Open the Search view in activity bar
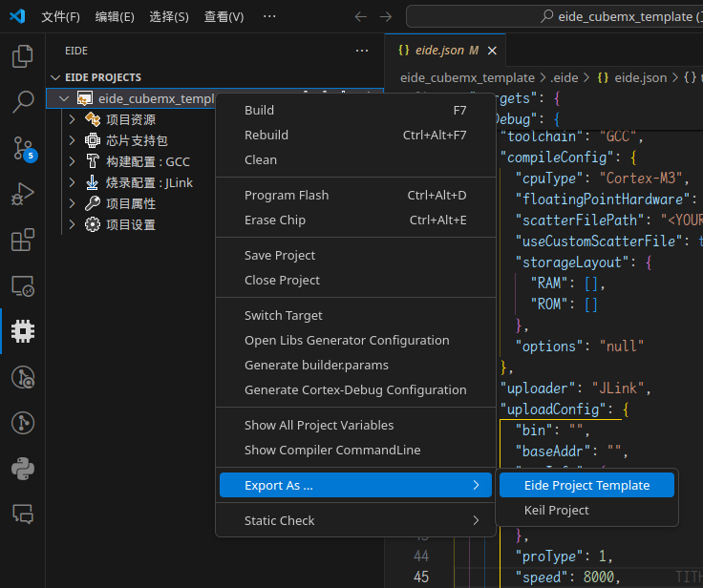This screenshot has height=588, width=703. click(22, 102)
